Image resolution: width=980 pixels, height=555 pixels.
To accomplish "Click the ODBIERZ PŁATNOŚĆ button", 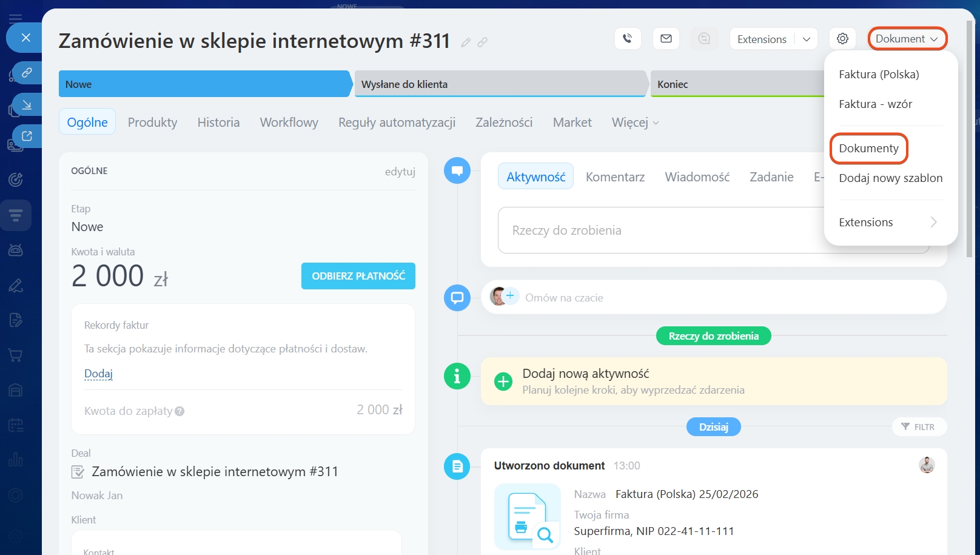I will (x=358, y=276).
